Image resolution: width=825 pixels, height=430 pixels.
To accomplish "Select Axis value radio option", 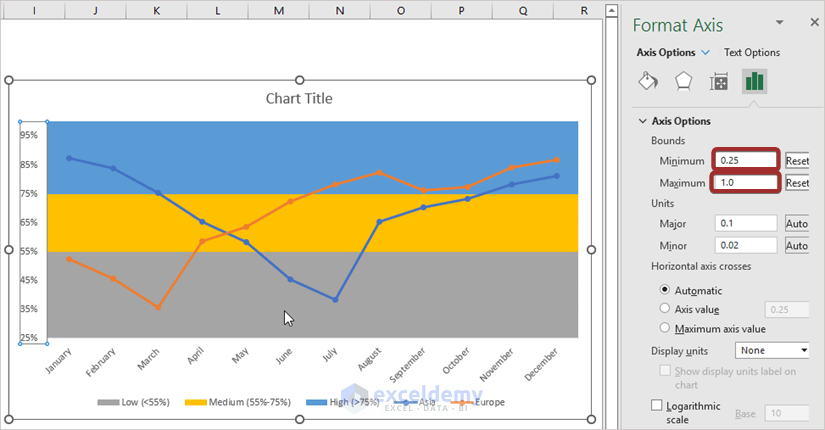I will [x=665, y=309].
